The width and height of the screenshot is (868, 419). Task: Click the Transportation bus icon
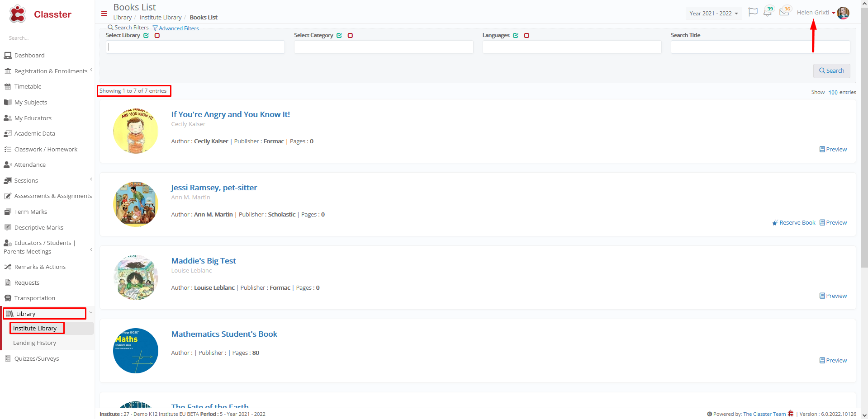point(8,298)
